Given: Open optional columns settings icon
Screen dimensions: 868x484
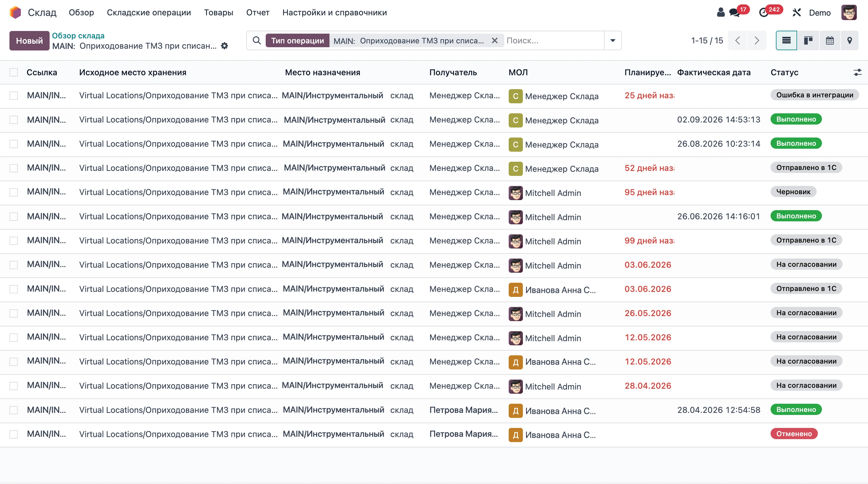Looking at the screenshot, I should point(858,72).
